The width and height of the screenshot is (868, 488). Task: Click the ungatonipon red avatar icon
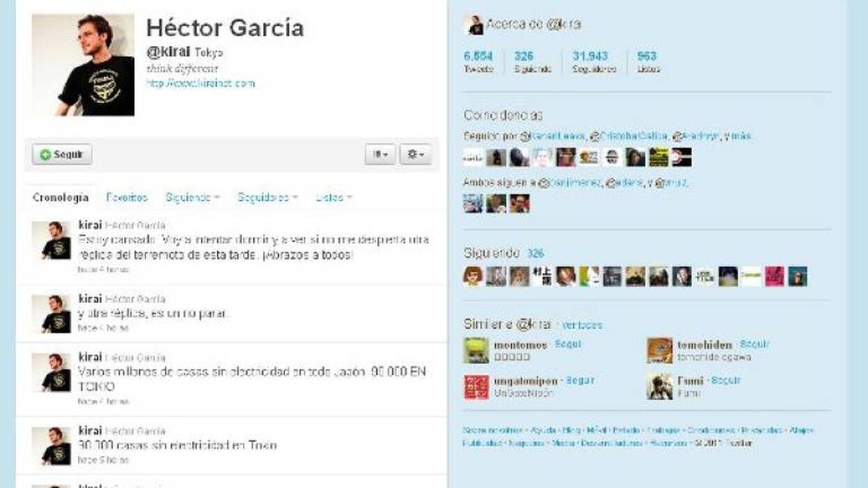point(476,387)
